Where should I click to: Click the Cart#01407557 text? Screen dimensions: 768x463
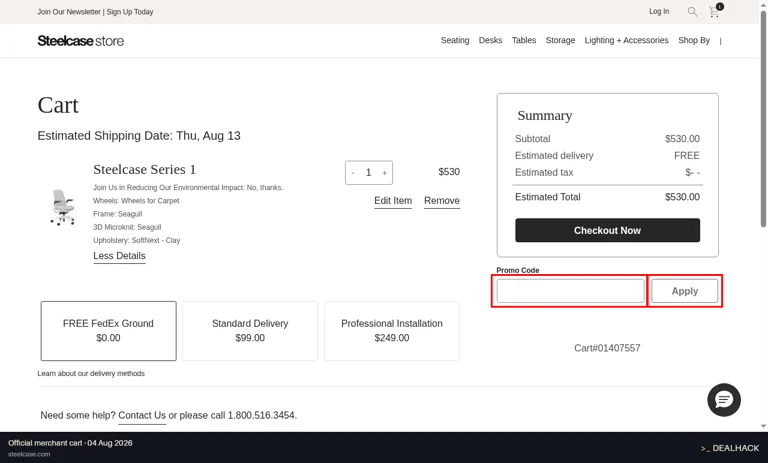pos(607,348)
